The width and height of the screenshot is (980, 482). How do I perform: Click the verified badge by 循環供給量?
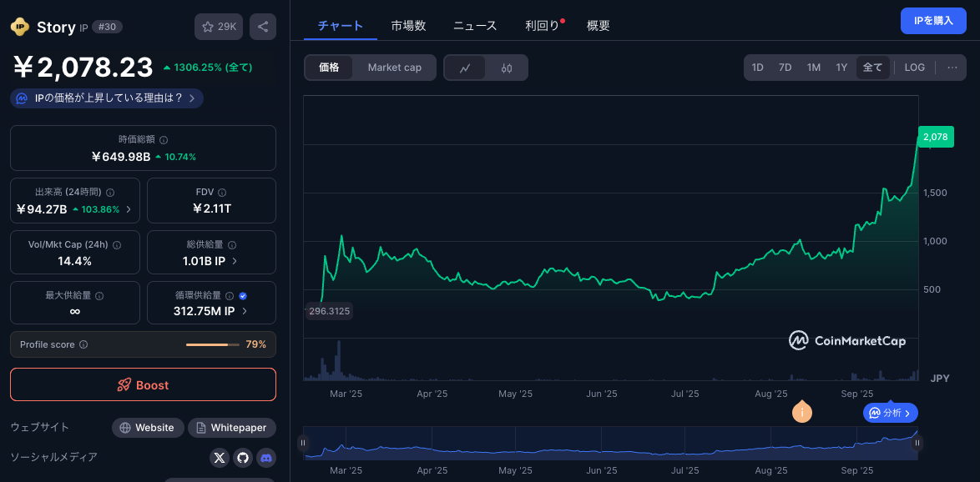click(x=243, y=296)
